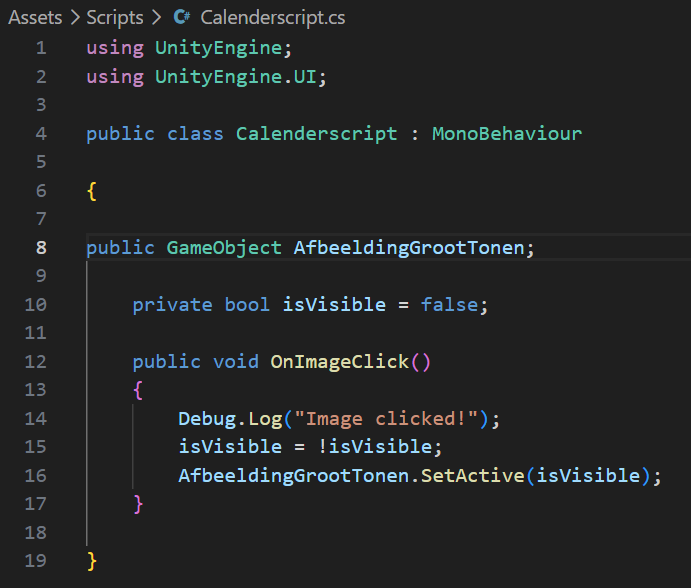Place cursor on the MonoBehaviour class name

tap(506, 134)
